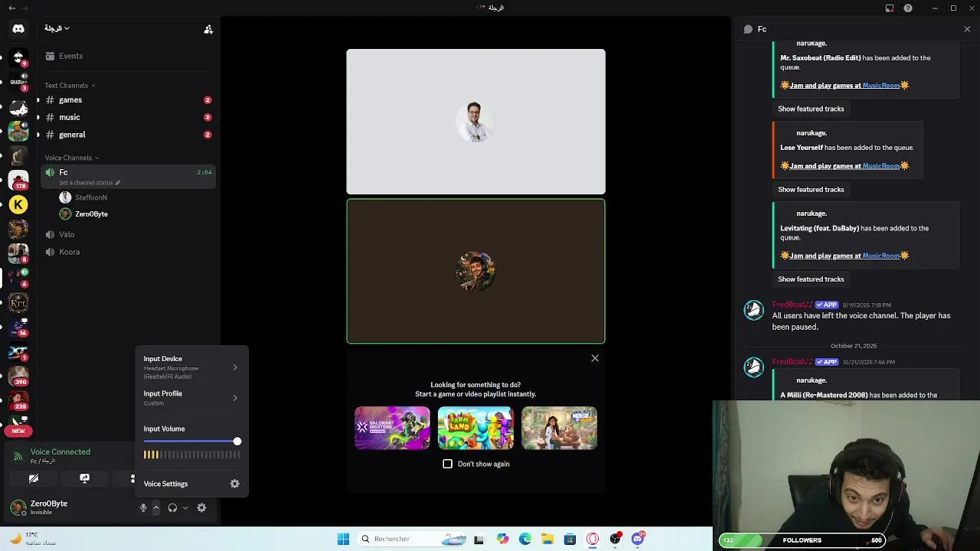
Task: Open the Opera browser taskbar icon
Action: [593, 539]
